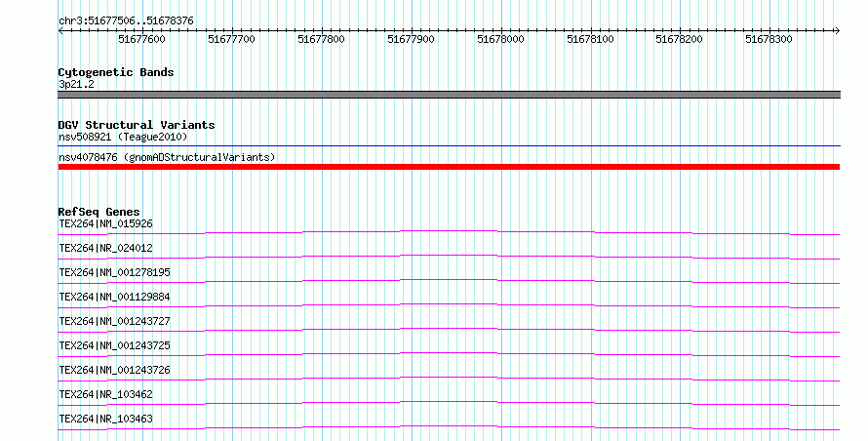Click the left arrow of the ruler
Image resolution: width=868 pixels, height=441 pixels.
60,30
